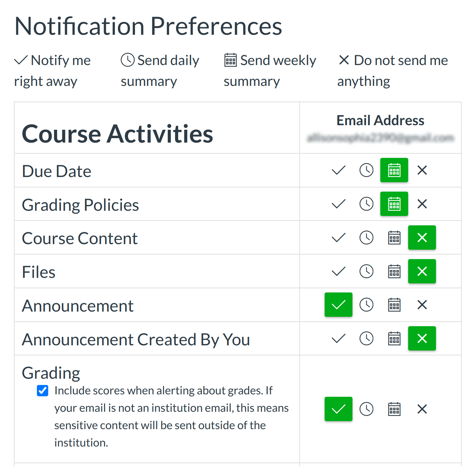The width and height of the screenshot is (476, 466).
Task: Select weekly summary for Files
Action: pyautogui.click(x=394, y=272)
